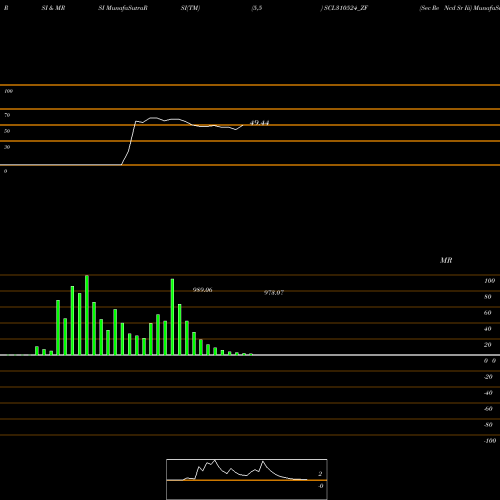
Task: Click the 'SI & MR' header text
Action: click(53, 8)
